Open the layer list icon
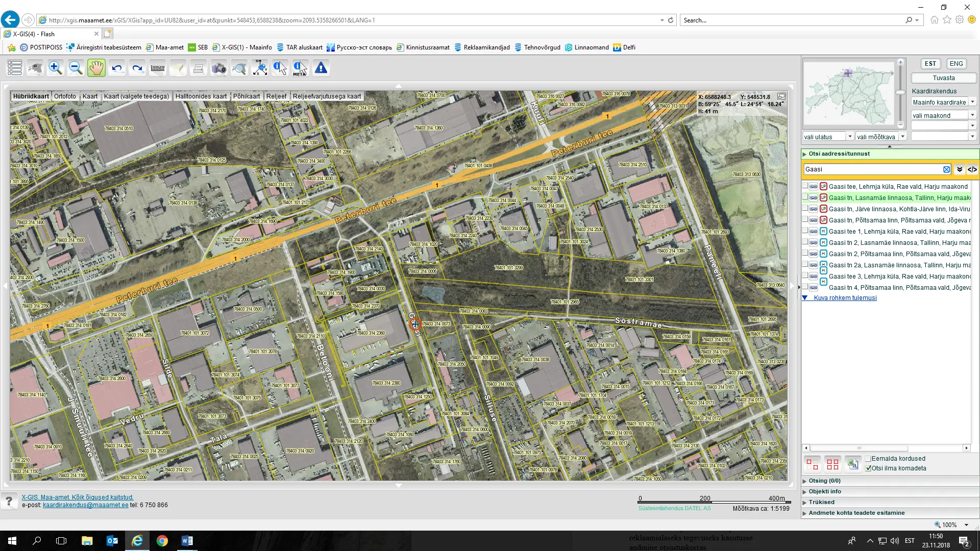 (15, 68)
